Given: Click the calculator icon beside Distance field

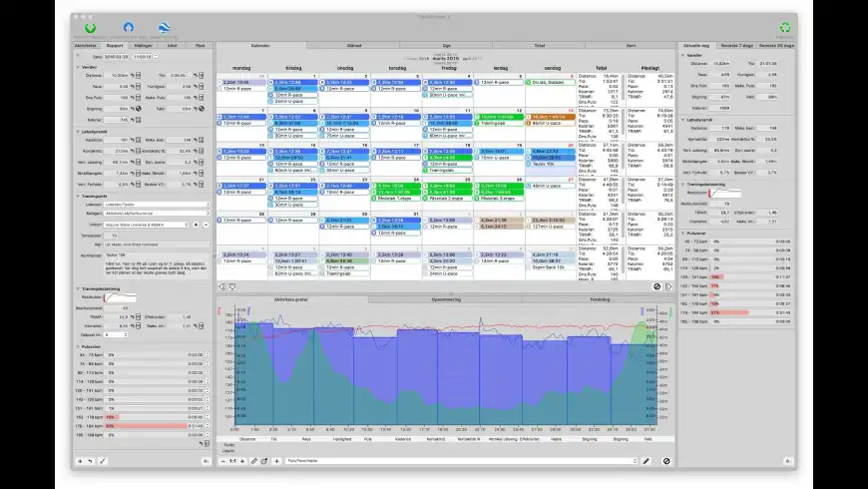Looking at the screenshot, I should coord(139,75).
